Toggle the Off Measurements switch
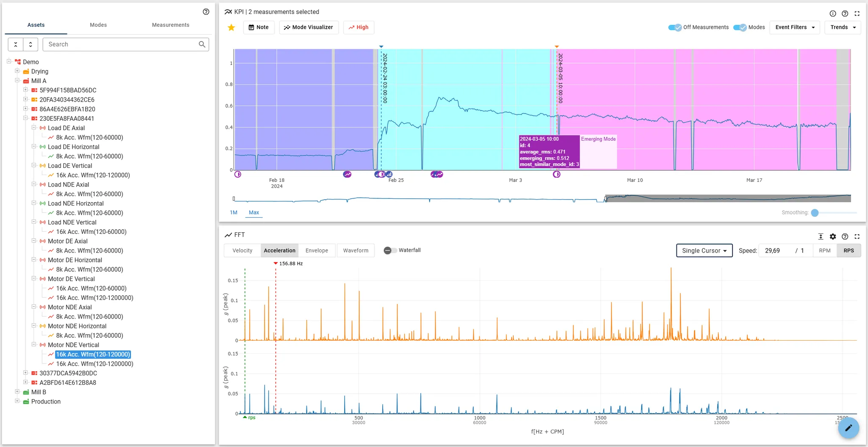The height and width of the screenshot is (447, 868). click(x=675, y=27)
